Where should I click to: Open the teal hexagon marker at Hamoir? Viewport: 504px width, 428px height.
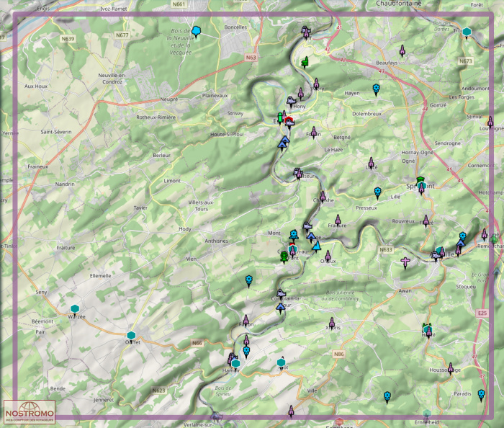[236, 365]
